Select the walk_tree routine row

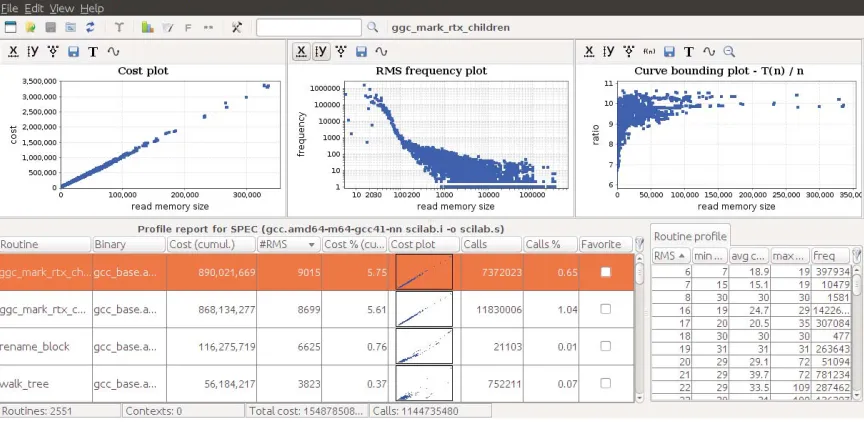click(317, 383)
